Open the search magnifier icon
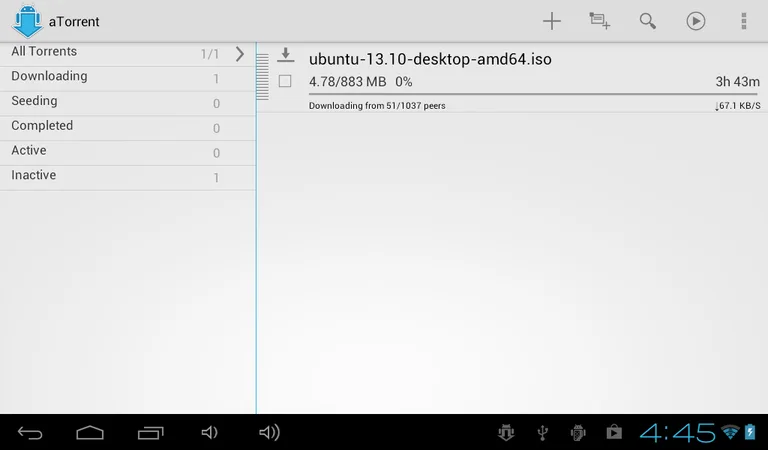 [x=648, y=21]
